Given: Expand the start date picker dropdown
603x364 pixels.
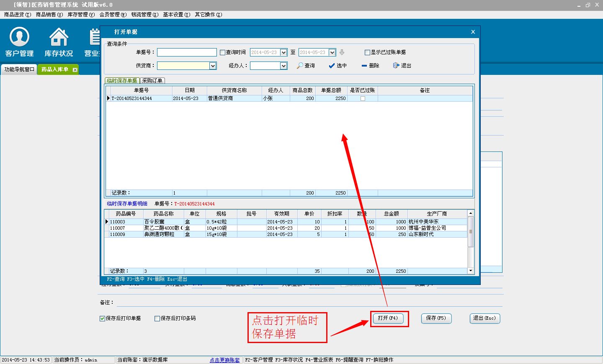Looking at the screenshot, I should pos(283,52).
